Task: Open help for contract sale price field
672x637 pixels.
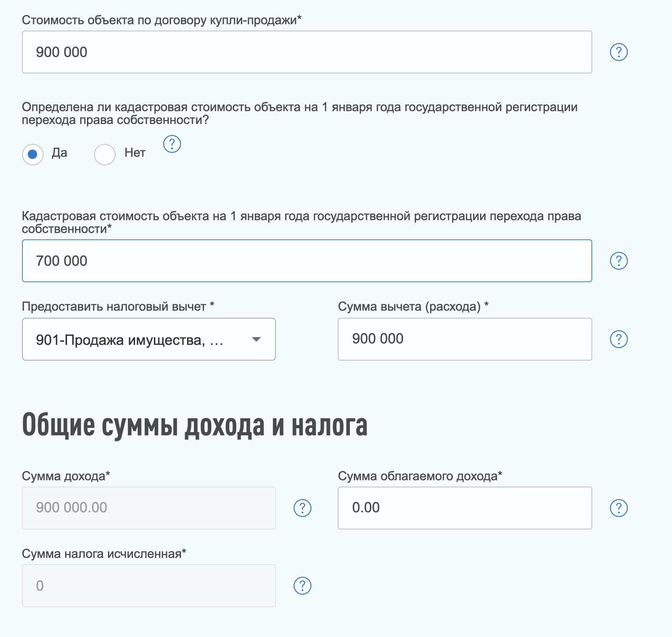Action: coord(619,52)
